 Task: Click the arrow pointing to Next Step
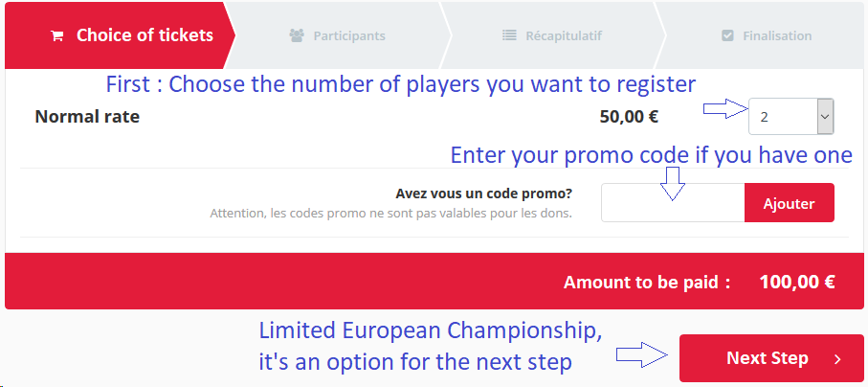coord(642,354)
